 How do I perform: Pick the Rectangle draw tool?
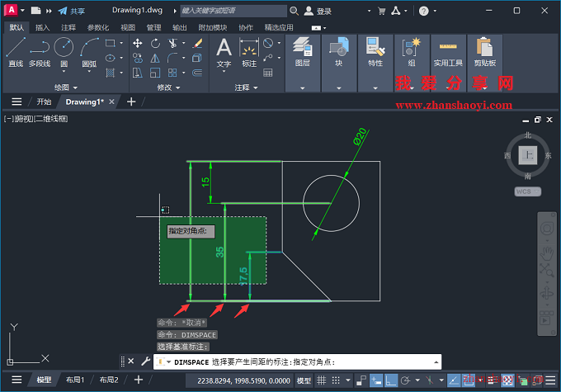click(x=111, y=43)
